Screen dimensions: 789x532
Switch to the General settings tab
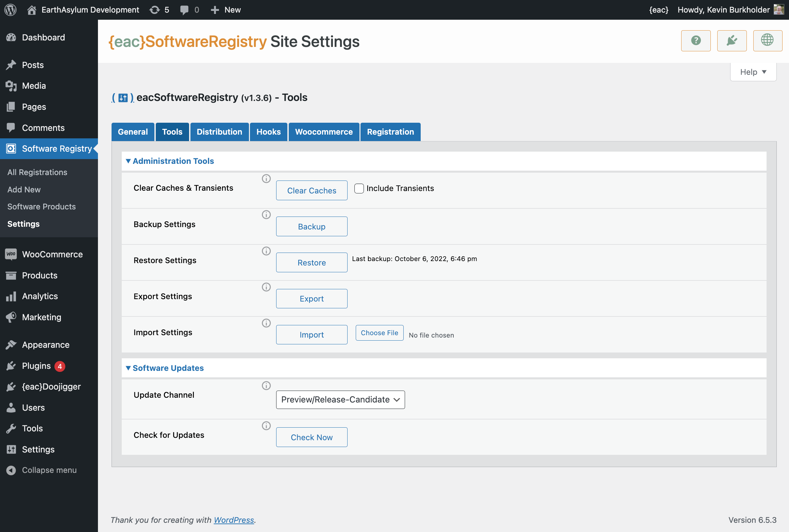point(133,131)
